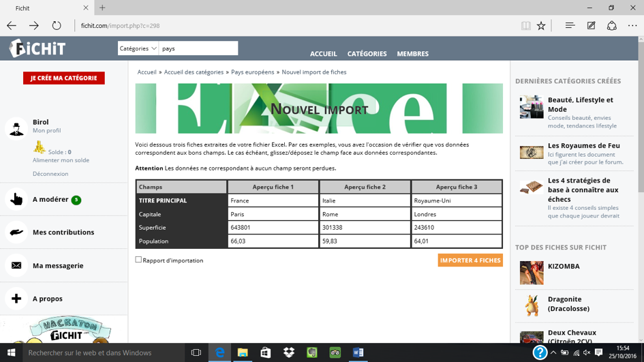Refresh the page in browser
644x362 pixels.
[x=57, y=26]
